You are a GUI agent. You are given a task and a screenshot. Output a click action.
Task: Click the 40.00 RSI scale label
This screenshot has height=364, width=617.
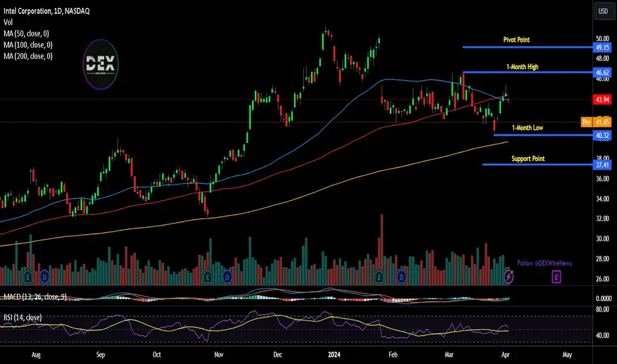(602, 336)
